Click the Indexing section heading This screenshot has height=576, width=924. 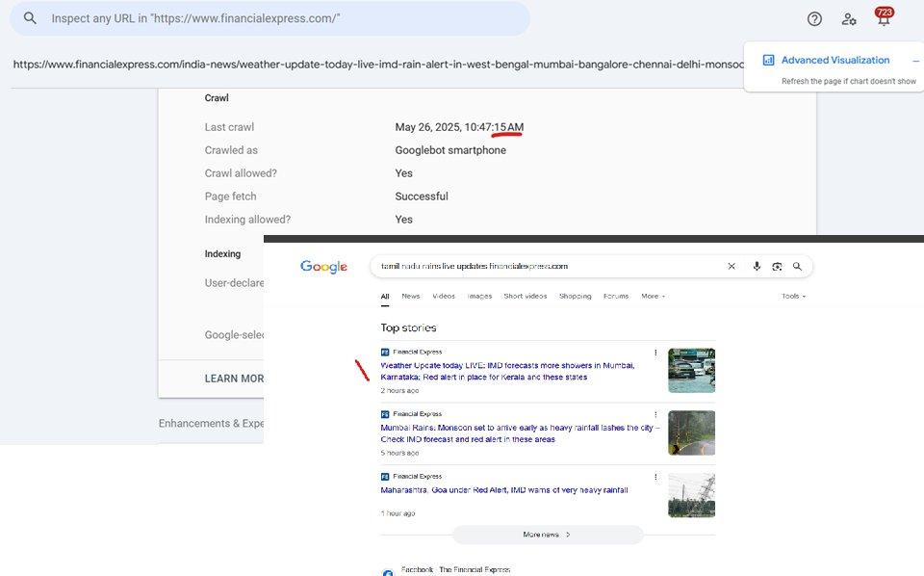pos(222,254)
